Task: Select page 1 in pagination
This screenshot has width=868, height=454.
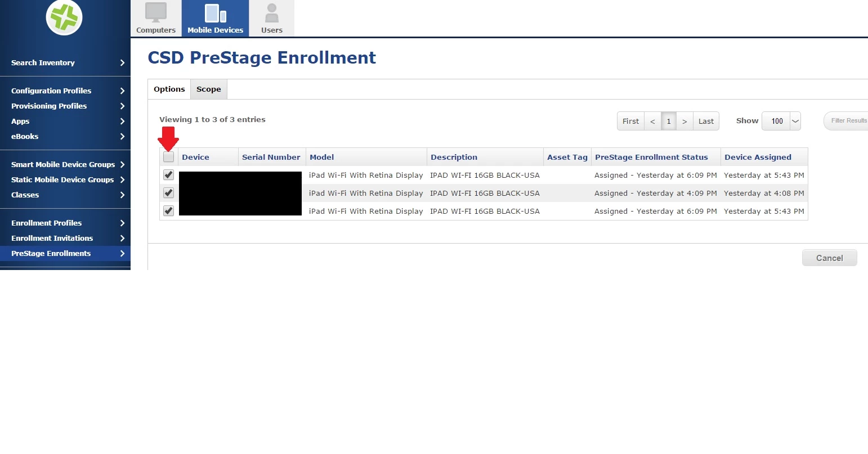Action: [669, 121]
